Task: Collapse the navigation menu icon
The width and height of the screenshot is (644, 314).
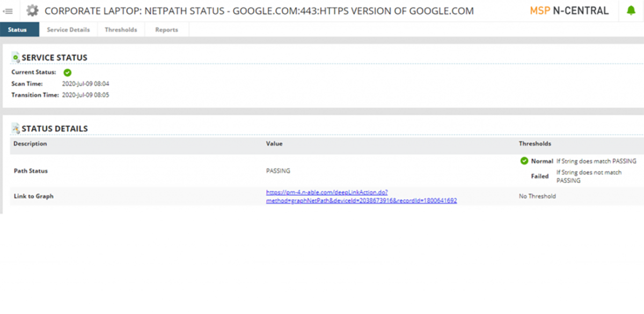Action: pos(8,11)
